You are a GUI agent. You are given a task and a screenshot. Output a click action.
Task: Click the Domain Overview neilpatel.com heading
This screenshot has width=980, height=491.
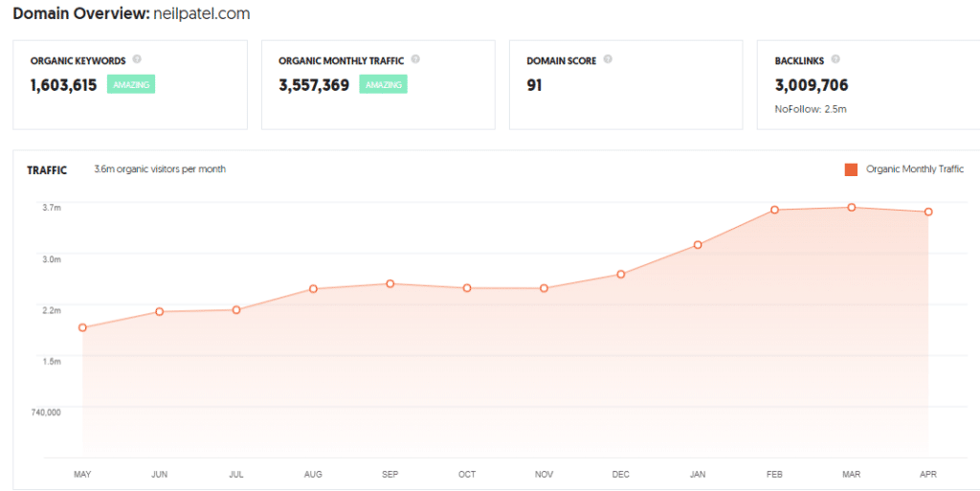[131, 13]
